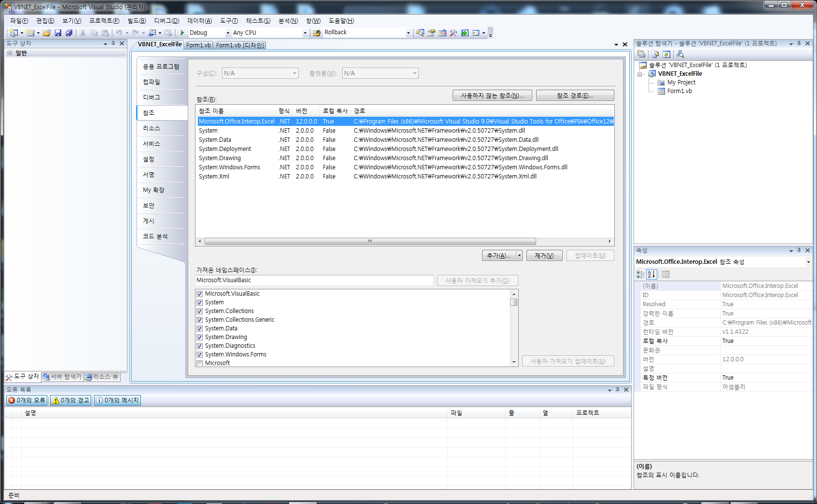
Task: Click the Refresh icon in Solution Explorer
Action: click(x=666, y=54)
